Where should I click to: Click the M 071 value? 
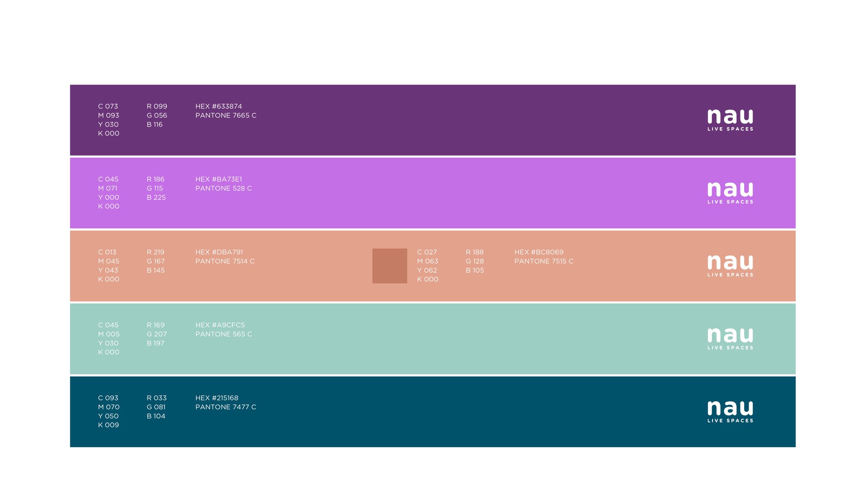click(x=108, y=188)
